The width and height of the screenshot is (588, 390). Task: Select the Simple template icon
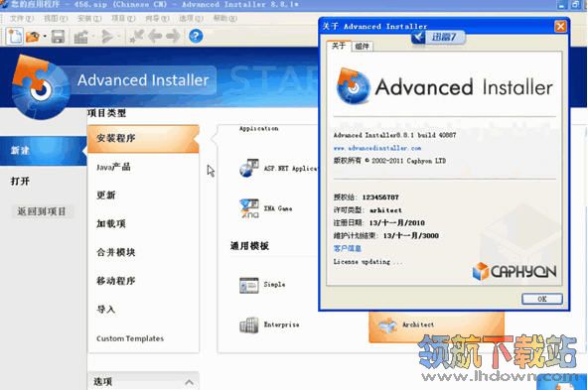[x=248, y=285]
